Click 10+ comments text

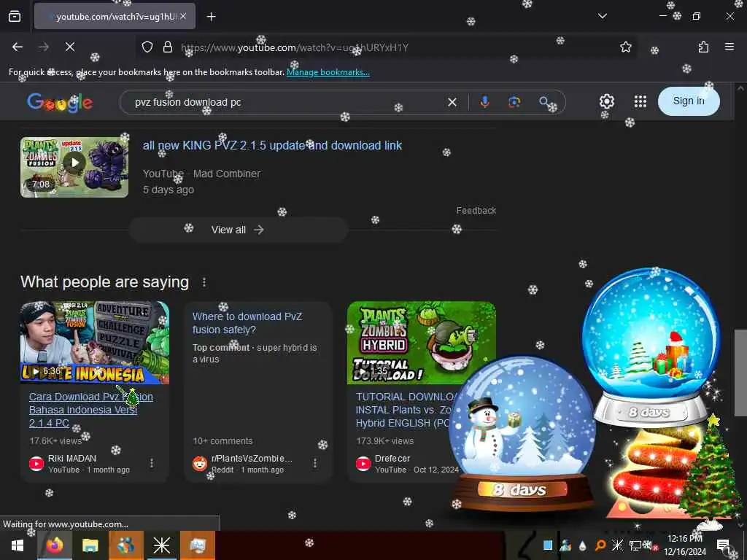click(x=222, y=441)
